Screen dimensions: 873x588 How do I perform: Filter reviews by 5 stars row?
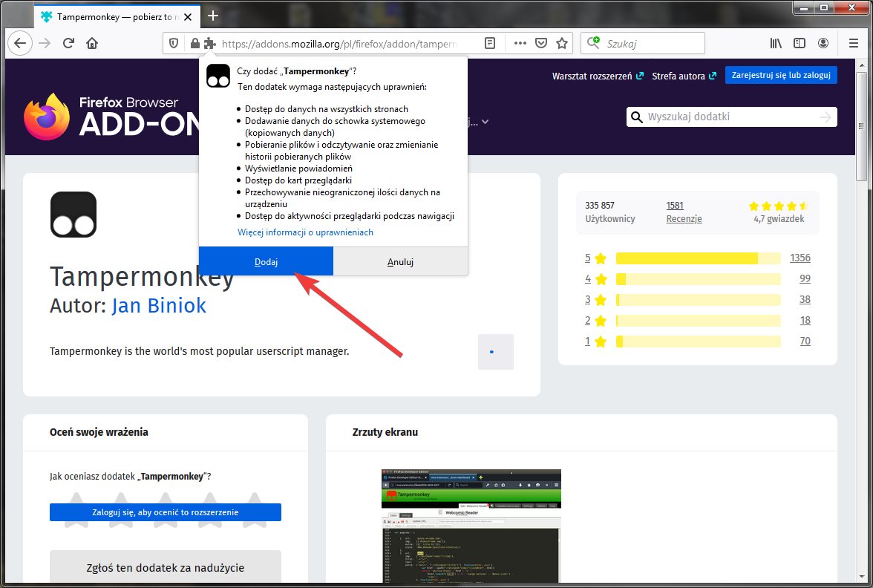point(697,258)
